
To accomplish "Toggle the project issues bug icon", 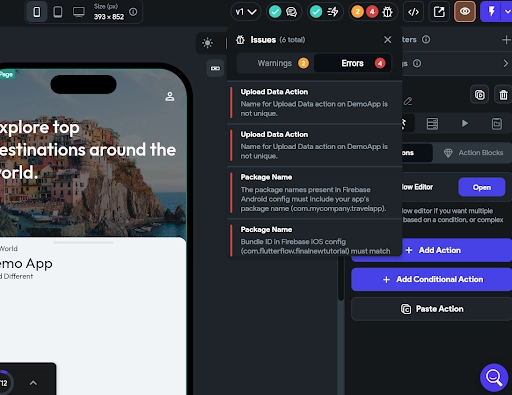I will (x=387, y=12).
